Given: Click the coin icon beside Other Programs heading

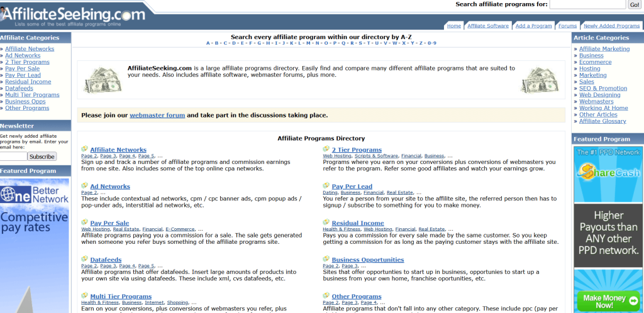Looking at the screenshot, I should click(326, 295).
